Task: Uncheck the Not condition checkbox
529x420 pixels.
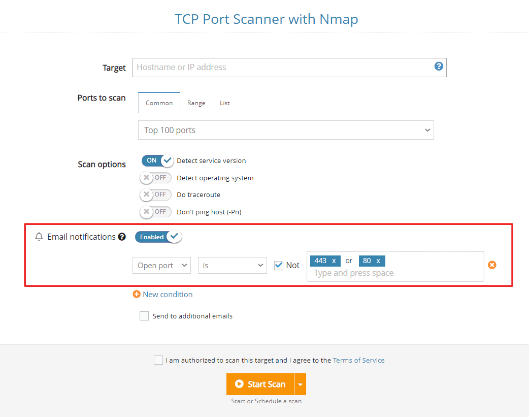Action: 278,265
